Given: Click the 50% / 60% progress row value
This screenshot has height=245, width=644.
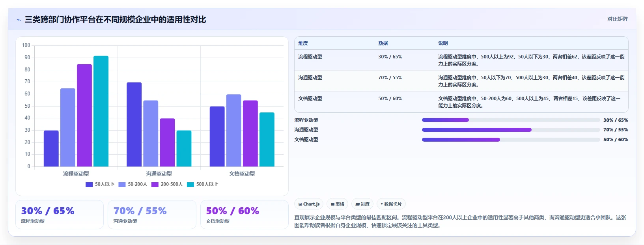Looking at the screenshot, I should [x=616, y=140].
